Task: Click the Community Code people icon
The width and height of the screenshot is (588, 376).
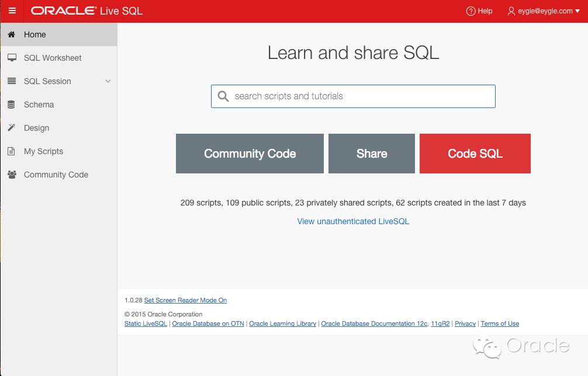Action: click(x=11, y=175)
